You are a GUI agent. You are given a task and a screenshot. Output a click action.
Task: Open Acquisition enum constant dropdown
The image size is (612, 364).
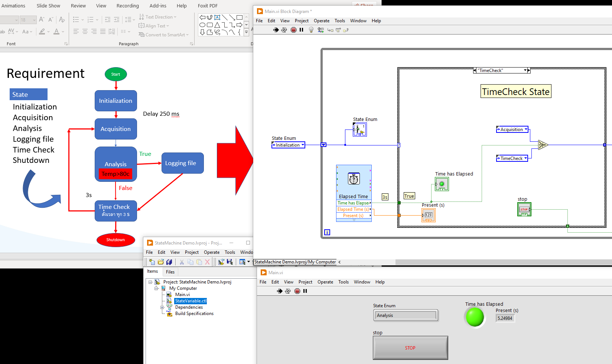pos(526,129)
